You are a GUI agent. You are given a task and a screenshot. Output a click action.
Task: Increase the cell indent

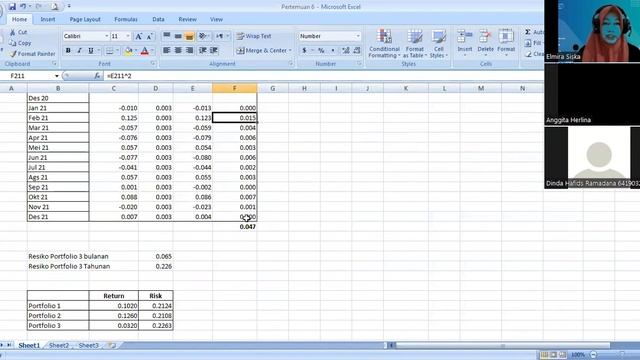[213, 50]
